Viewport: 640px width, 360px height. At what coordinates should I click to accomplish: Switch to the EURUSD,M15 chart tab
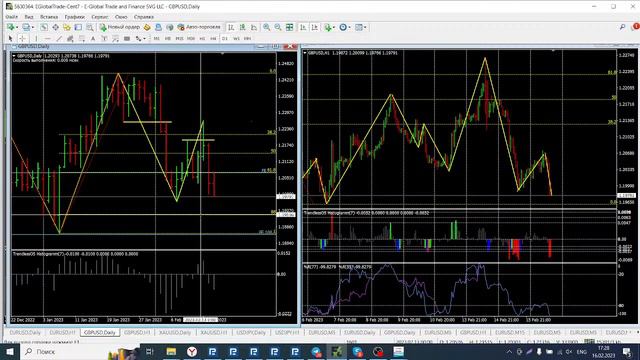click(510, 333)
